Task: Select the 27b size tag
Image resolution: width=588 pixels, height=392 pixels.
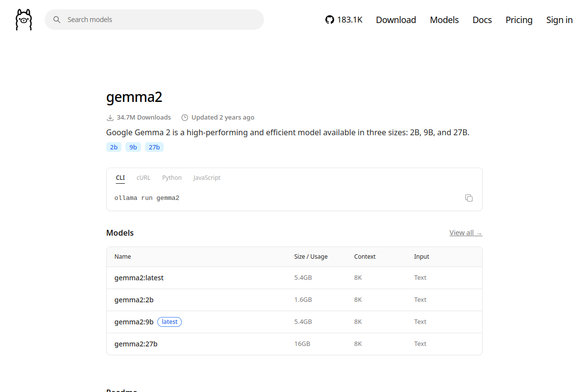Action: click(154, 147)
